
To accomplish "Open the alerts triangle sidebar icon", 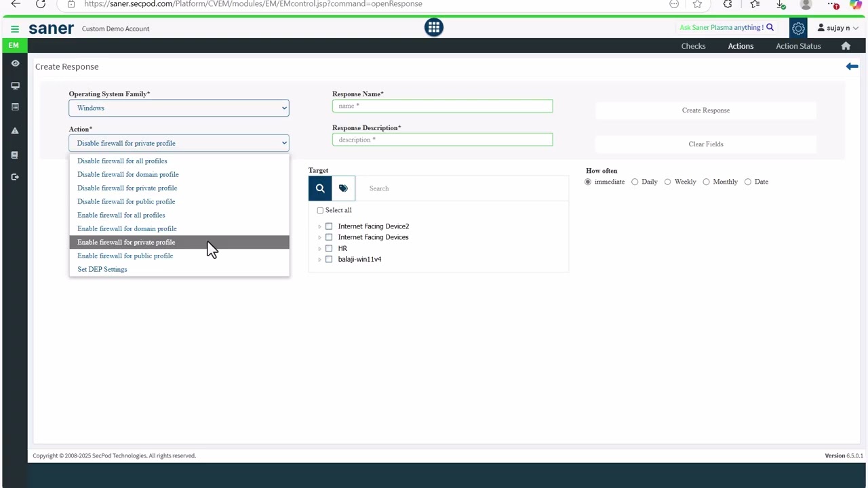I will click(15, 131).
